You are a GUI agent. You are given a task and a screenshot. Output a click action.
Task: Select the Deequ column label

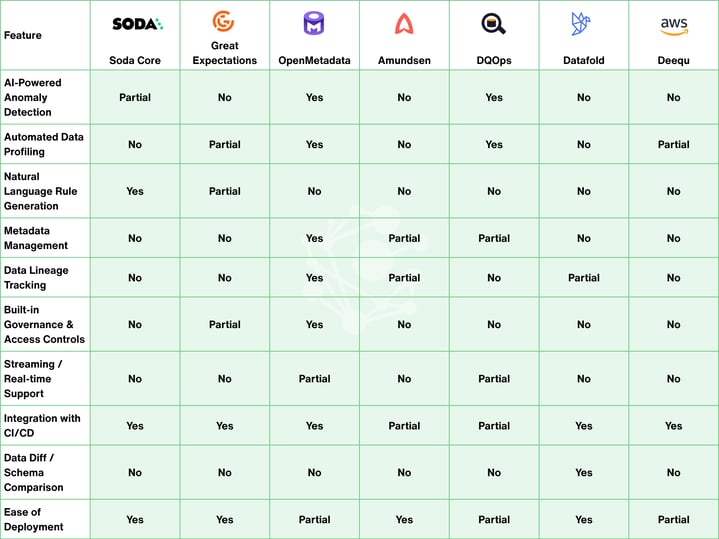(673, 61)
